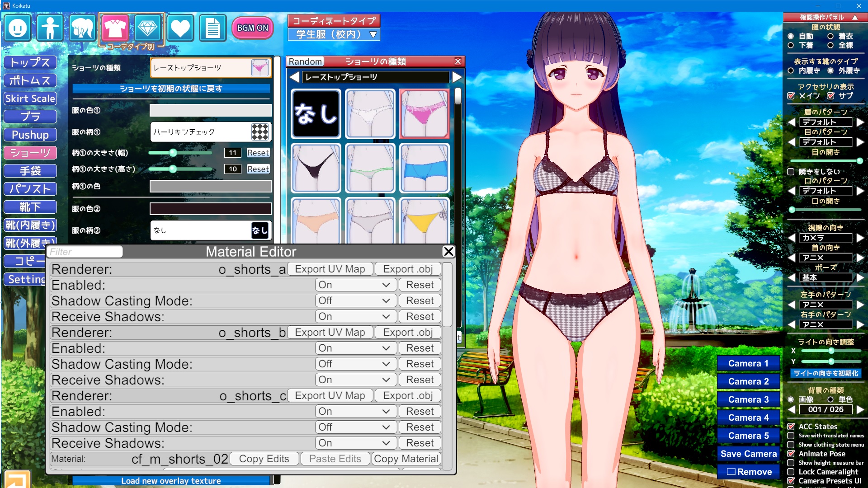Click next eye pattern arrow
Screen dimensions: 868x488
(860, 142)
